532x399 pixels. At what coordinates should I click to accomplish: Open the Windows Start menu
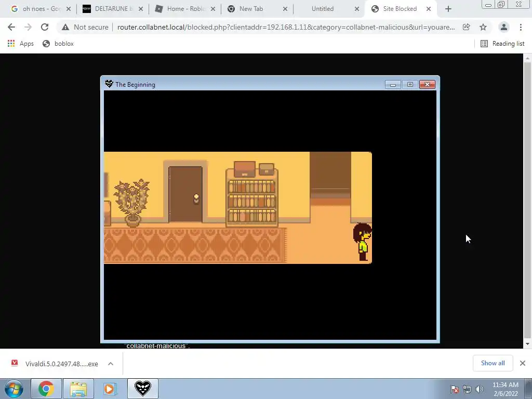14,389
